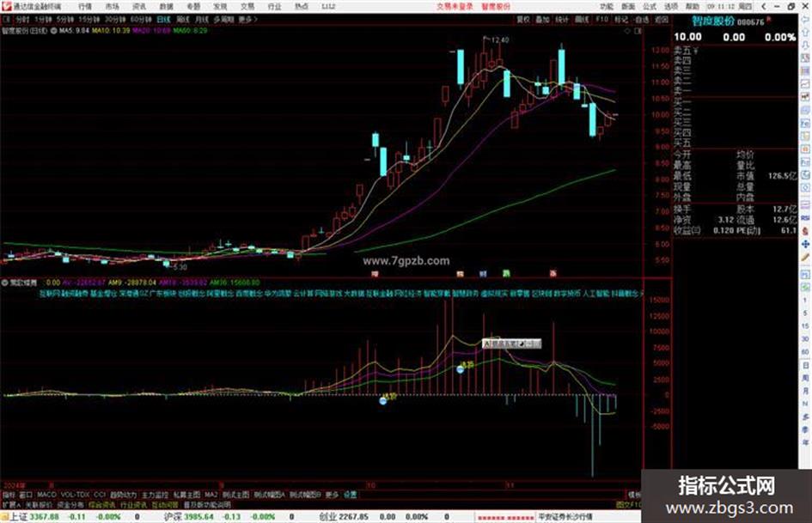This screenshot has height=523, width=812.
Task: Click the four-arrow move icon in right sidebar
Action: click(805, 244)
